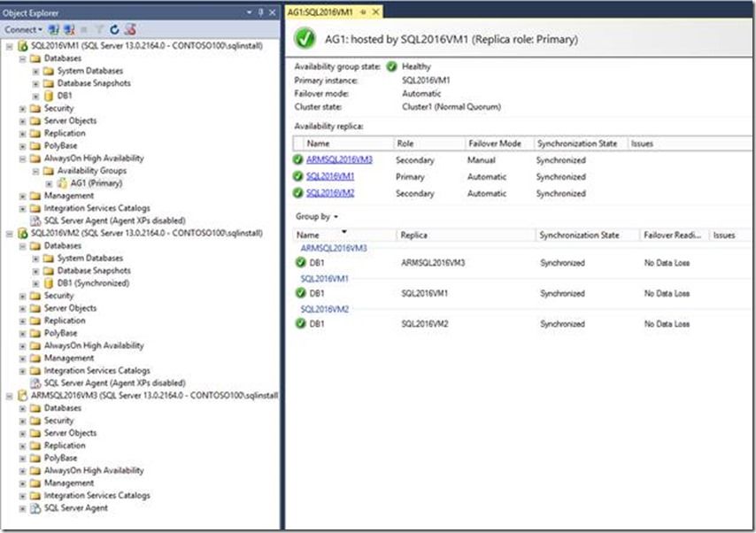
Task: Open the SQL2016VM2 replica link
Action: tap(330, 193)
